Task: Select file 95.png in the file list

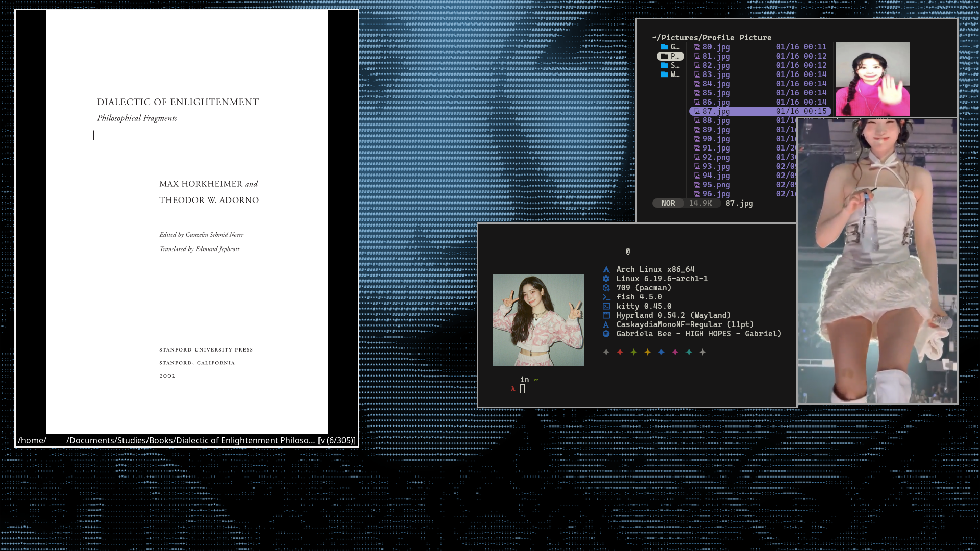Action: click(x=716, y=185)
